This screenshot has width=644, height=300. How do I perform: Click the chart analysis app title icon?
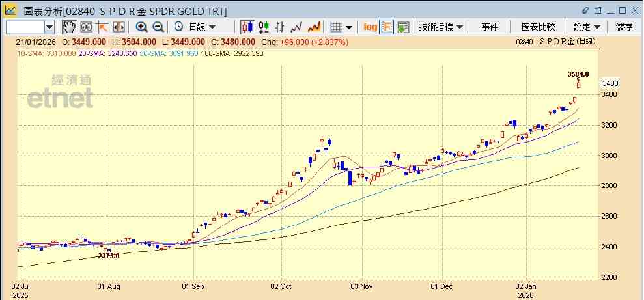point(10,10)
